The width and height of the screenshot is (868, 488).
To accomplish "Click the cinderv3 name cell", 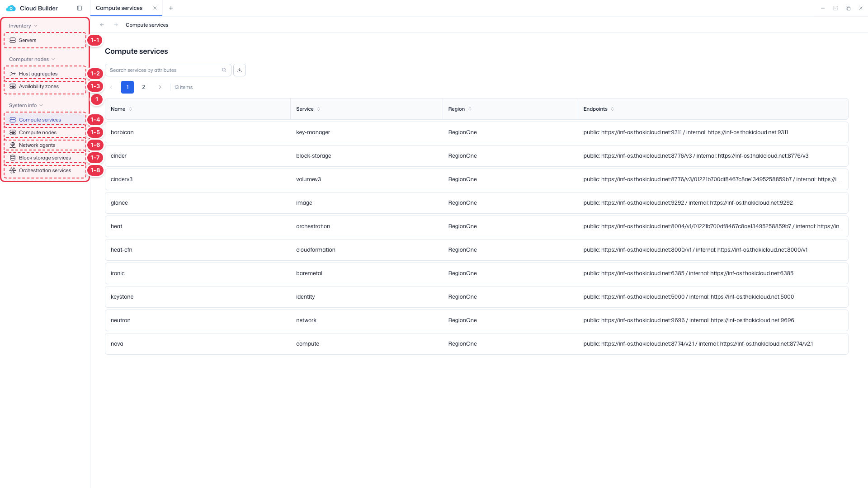I will tap(122, 179).
